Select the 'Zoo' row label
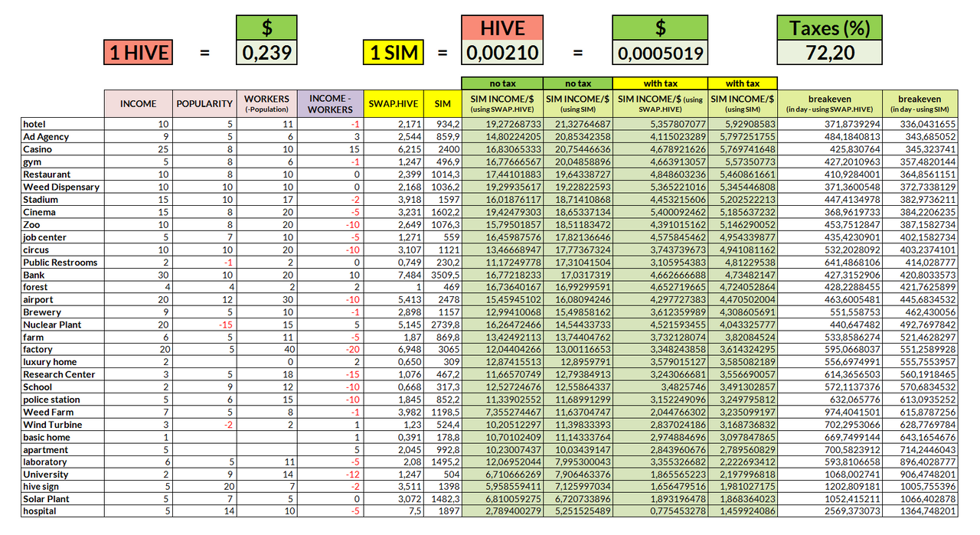Viewport: 980px width, 535px height. pyautogui.click(x=63, y=224)
